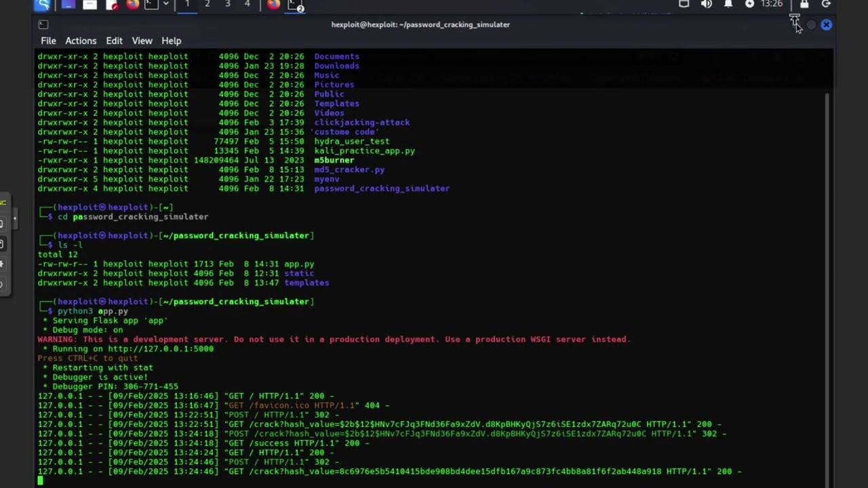
Task: Open the Edit menu
Action: tap(114, 41)
